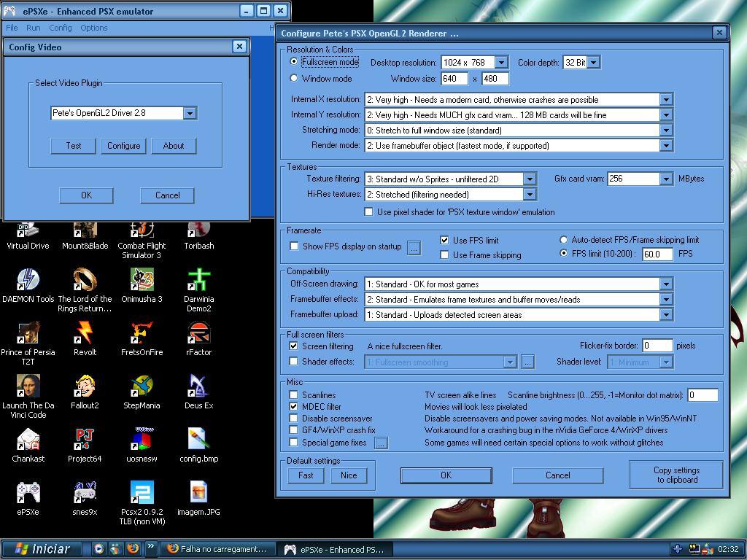The width and height of the screenshot is (747, 560).
Task: Launch the Revolt desktop shortcut
Action: pos(85,339)
